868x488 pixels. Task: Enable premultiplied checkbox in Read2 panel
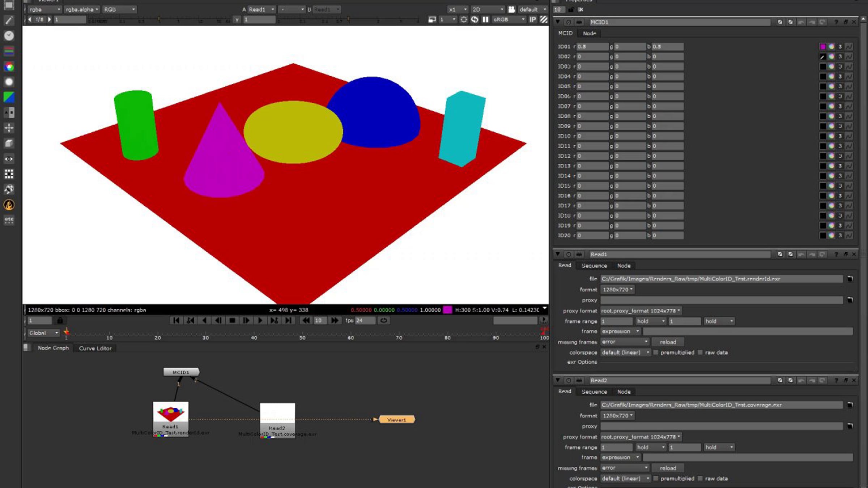[656, 479]
